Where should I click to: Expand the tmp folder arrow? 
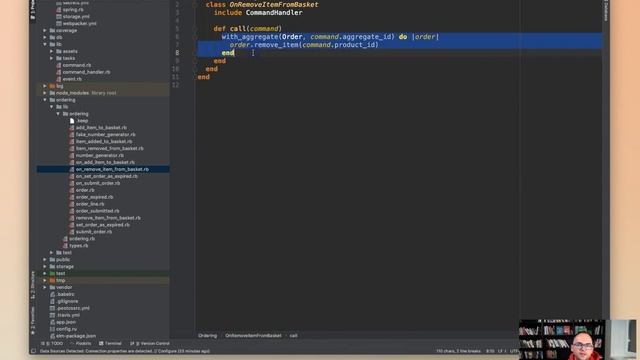point(45,280)
